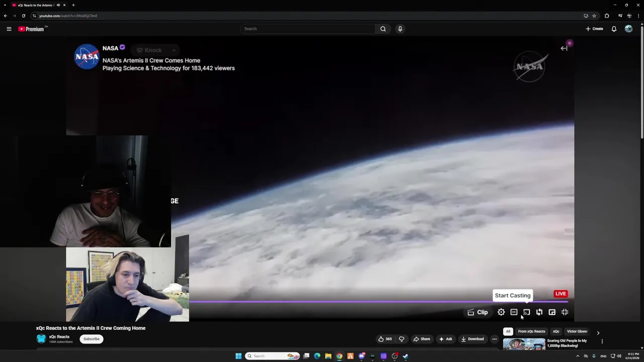644x362 pixels.
Task: Go to the YouTube Premium home logo
Action: (31, 29)
